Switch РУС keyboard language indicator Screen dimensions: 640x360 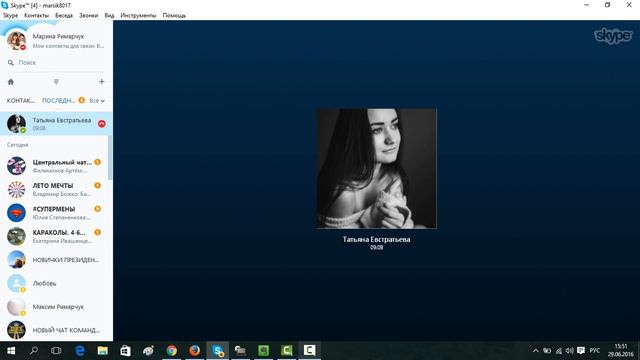click(x=595, y=351)
